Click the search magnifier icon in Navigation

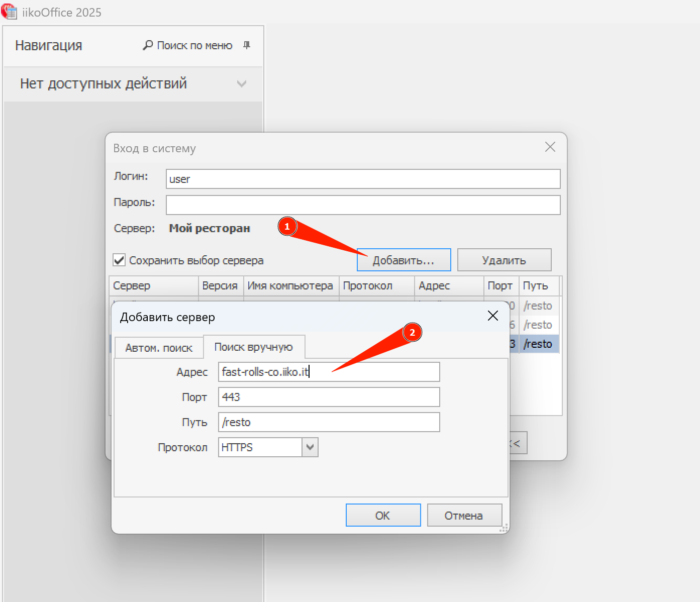point(148,45)
